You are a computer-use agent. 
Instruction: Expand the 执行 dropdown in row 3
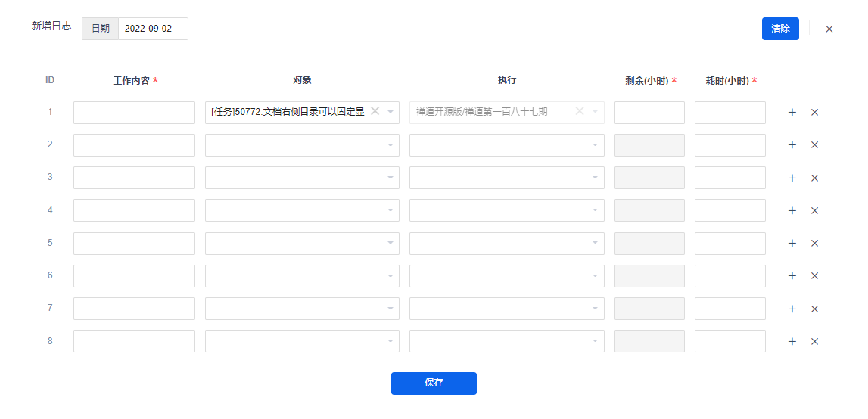coord(506,178)
